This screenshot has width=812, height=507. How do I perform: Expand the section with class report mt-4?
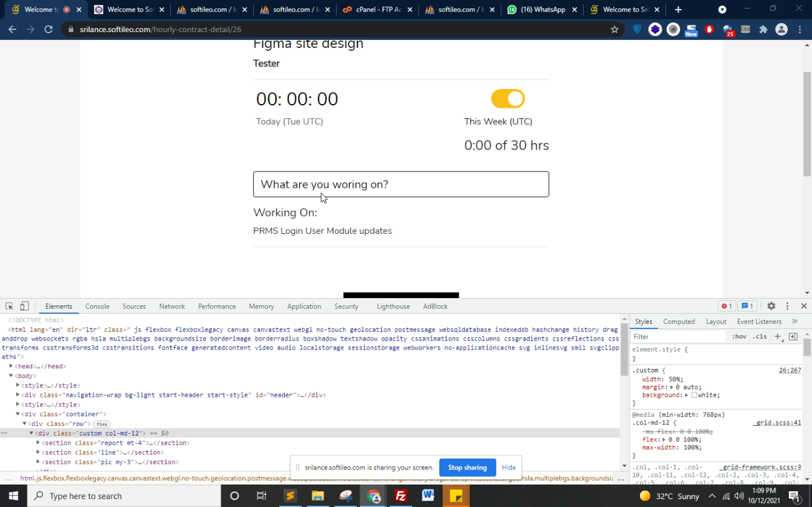(38, 443)
